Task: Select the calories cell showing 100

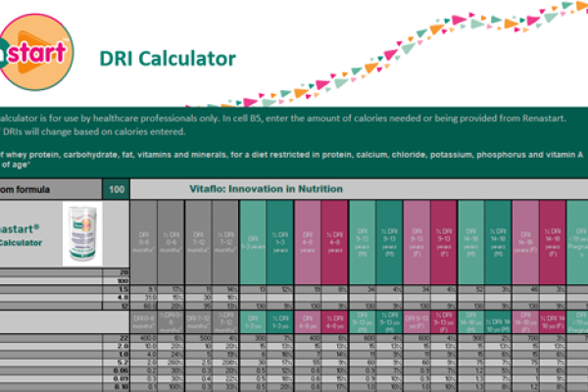Action: (x=117, y=189)
